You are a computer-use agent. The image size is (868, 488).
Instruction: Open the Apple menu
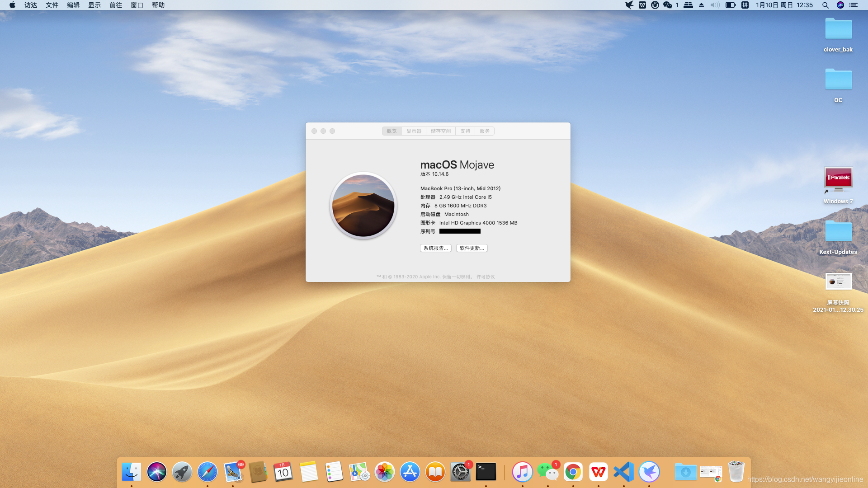pyautogui.click(x=12, y=5)
